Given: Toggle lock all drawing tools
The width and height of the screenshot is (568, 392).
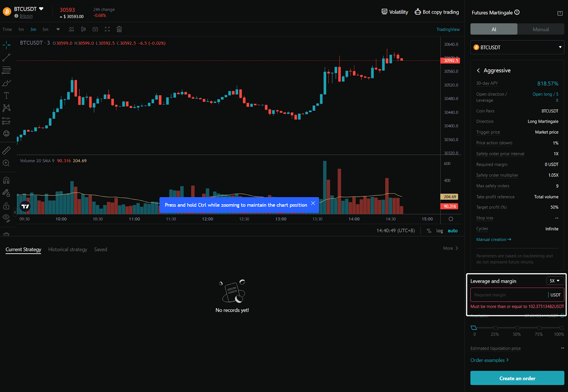Looking at the screenshot, I should click(x=6, y=206).
